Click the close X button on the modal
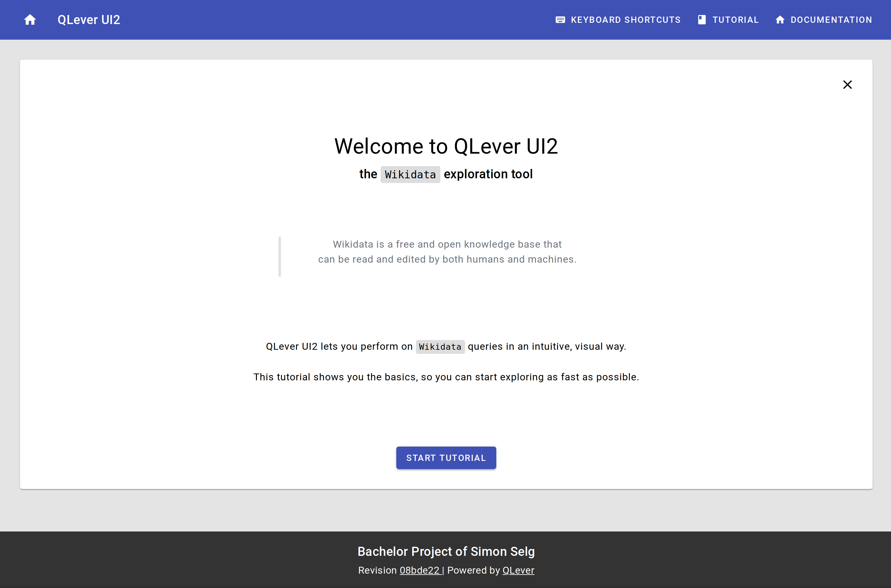891x588 pixels. (x=848, y=85)
